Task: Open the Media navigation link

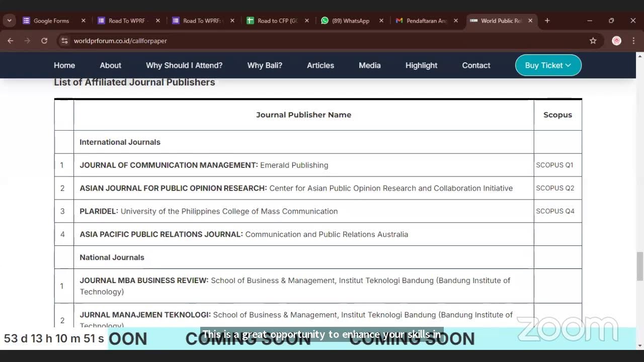Action: [370, 65]
